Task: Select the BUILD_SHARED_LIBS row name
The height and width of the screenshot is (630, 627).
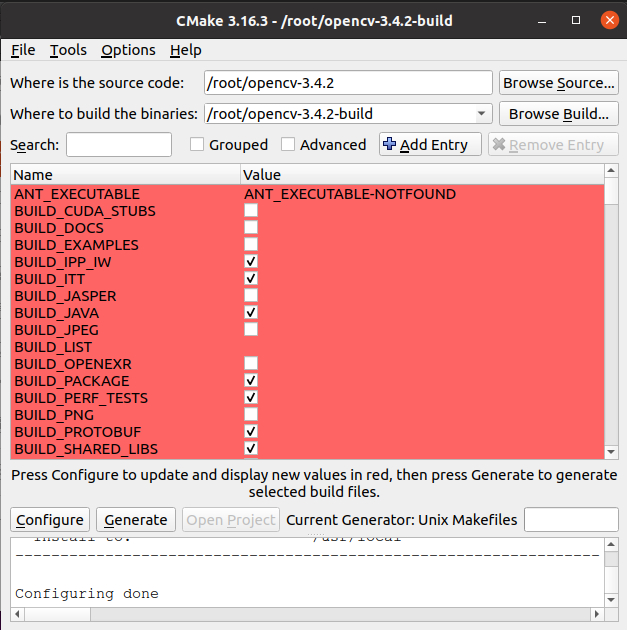Action: (x=86, y=449)
